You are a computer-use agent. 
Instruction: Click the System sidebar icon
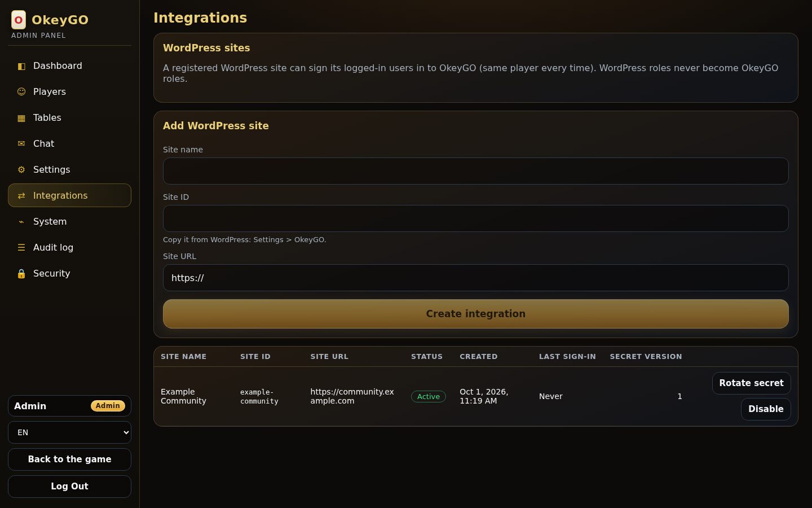pyautogui.click(x=21, y=222)
